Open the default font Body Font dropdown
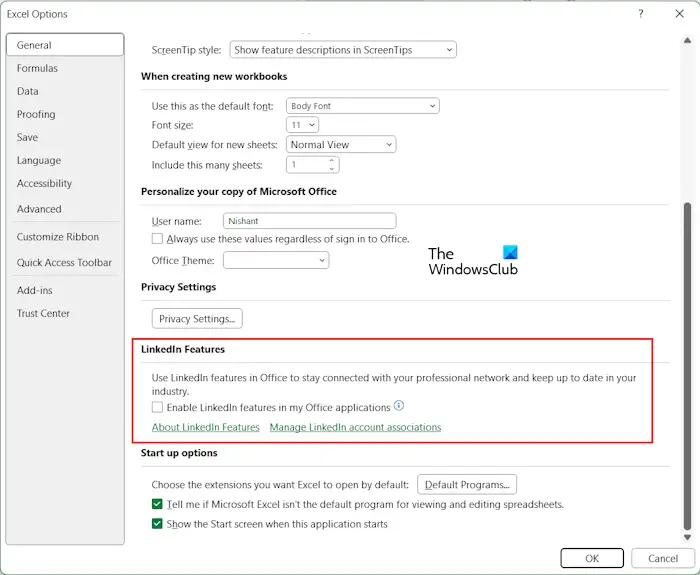The width and height of the screenshot is (700, 575). [x=362, y=106]
